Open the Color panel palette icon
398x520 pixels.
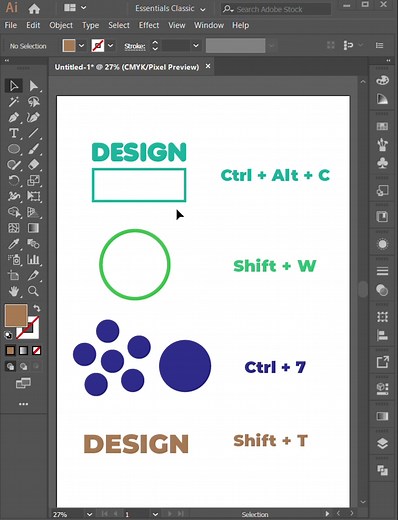click(382, 80)
